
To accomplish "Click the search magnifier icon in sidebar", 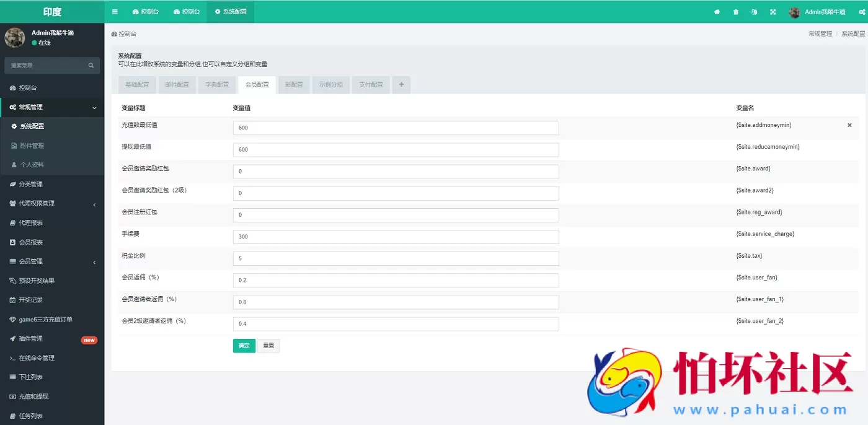I will tap(91, 66).
